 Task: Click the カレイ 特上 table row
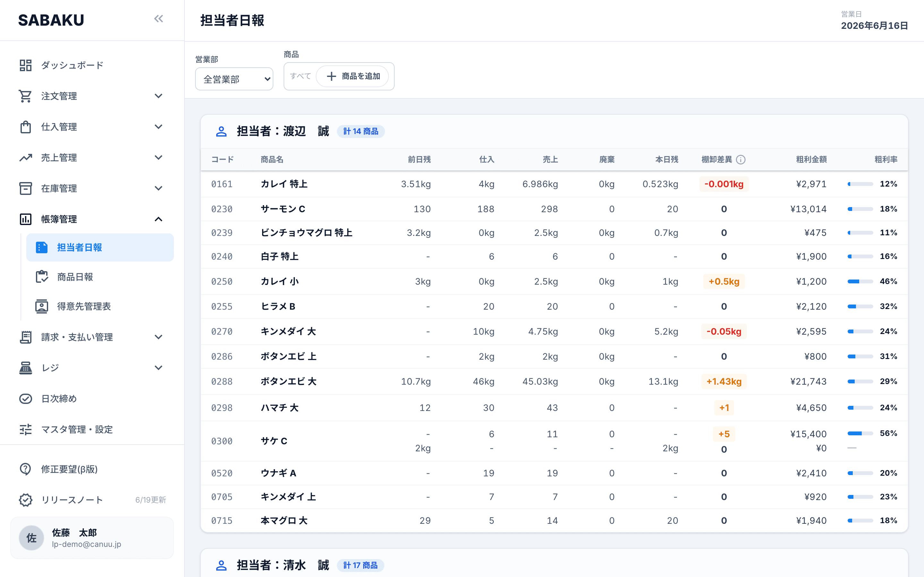pos(554,184)
